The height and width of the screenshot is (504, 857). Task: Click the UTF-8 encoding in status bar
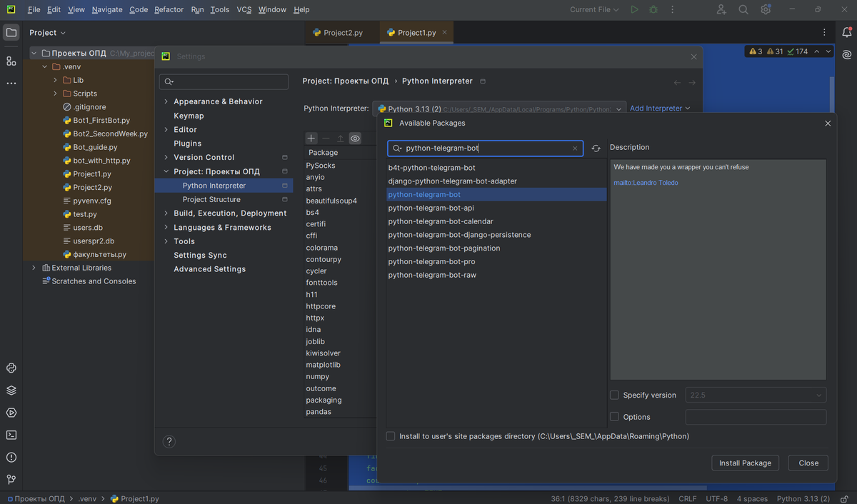tap(717, 498)
